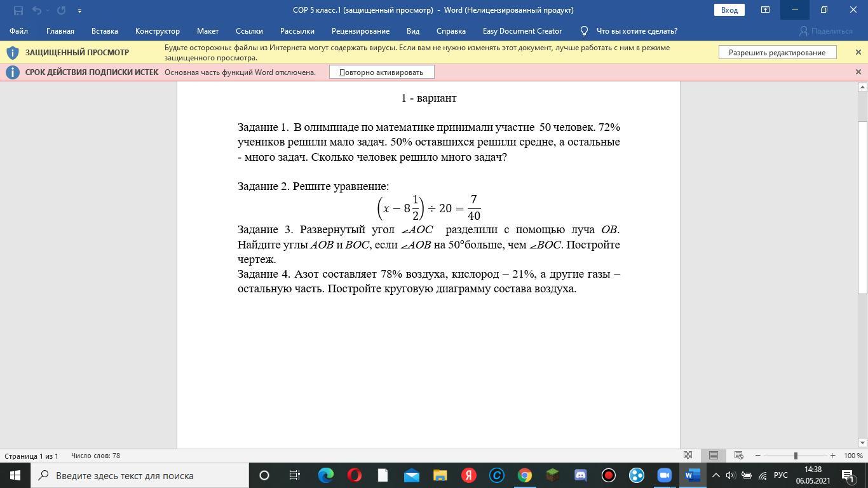Click the vertical scrollbar down arrow
Screen dimensions: 868x488
[x=862, y=442]
